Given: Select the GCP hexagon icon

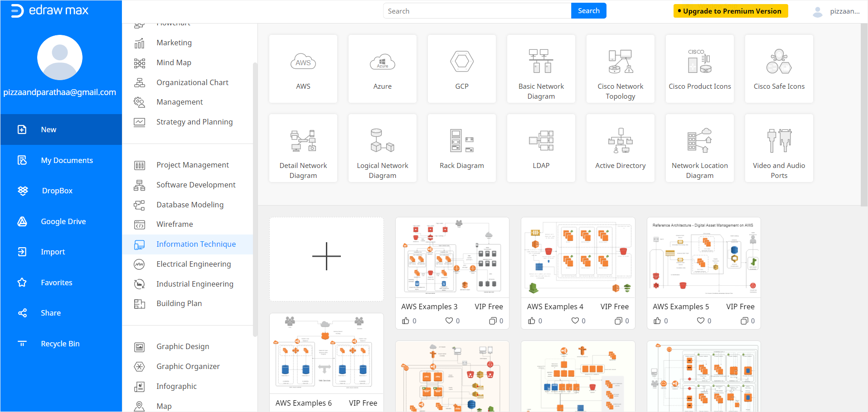Looking at the screenshot, I should tap(461, 61).
